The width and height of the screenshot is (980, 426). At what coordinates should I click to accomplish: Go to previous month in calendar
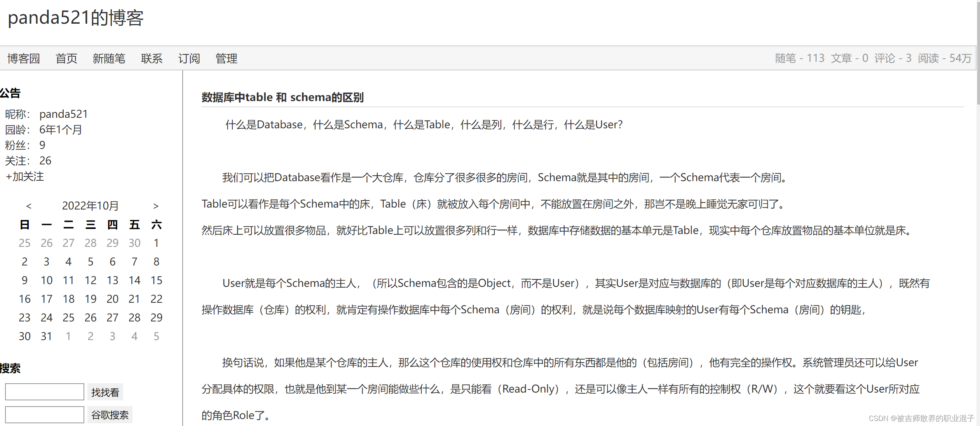(29, 206)
